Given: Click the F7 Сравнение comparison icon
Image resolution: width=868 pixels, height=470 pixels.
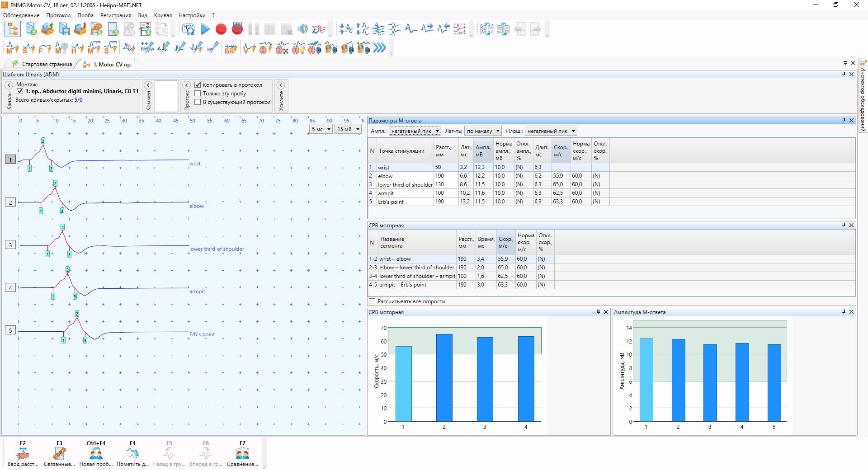Looking at the screenshot, I should click(x=242, y=454).
